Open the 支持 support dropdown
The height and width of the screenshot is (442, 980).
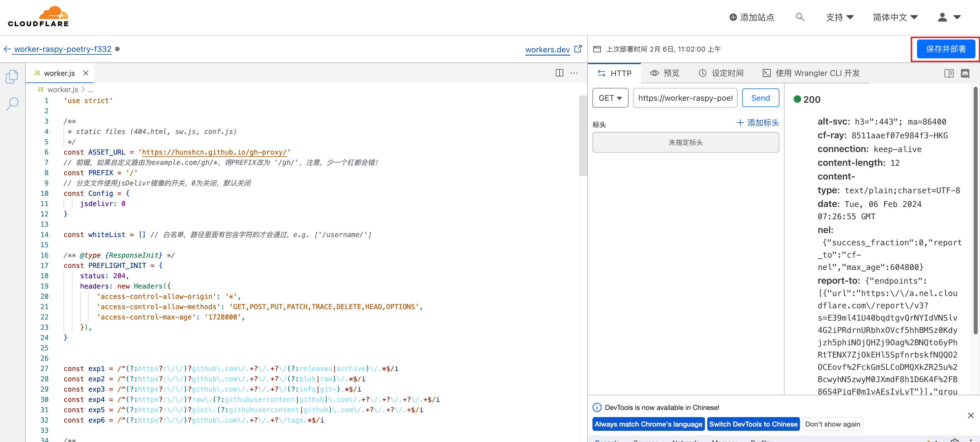[x=839, y=17]
